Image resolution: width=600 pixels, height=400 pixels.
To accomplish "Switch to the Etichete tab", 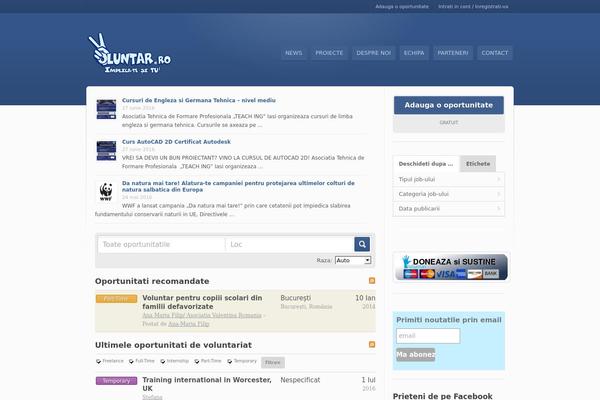I will [478, 163].
